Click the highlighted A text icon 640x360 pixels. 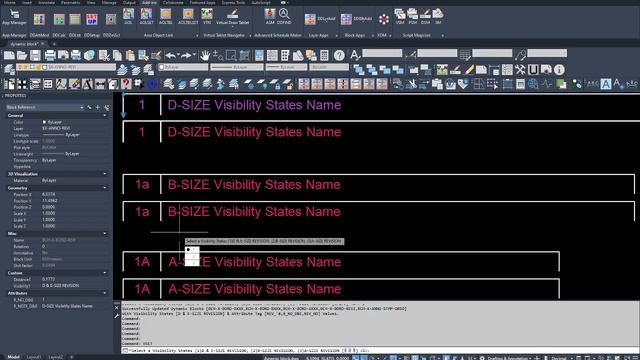[x=606, y=84]
